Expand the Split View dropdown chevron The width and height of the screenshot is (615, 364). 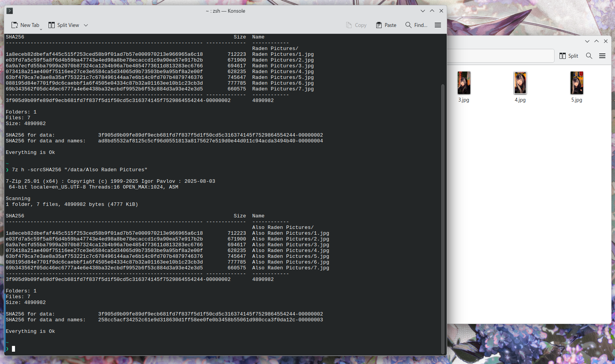pos(86,25)
